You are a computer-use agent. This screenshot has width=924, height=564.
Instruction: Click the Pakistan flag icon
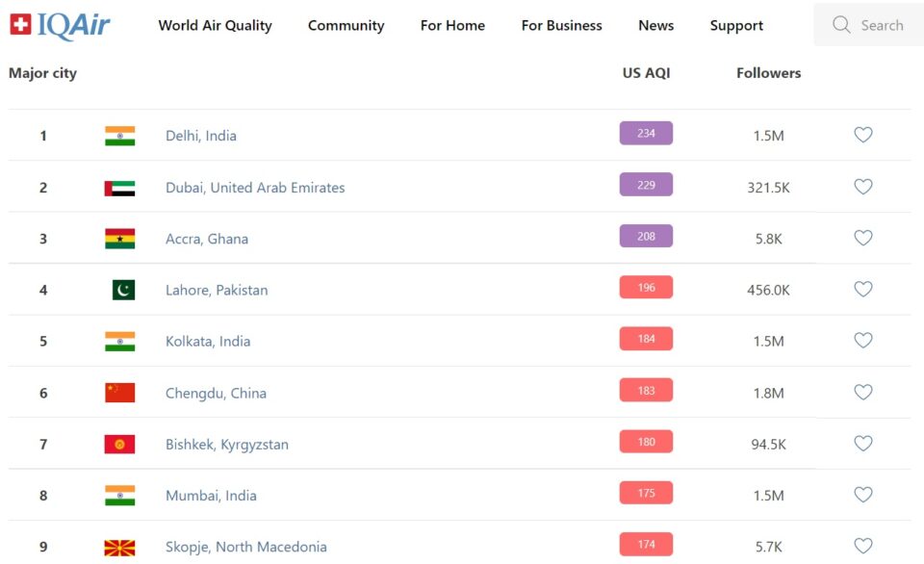point(123,290)
